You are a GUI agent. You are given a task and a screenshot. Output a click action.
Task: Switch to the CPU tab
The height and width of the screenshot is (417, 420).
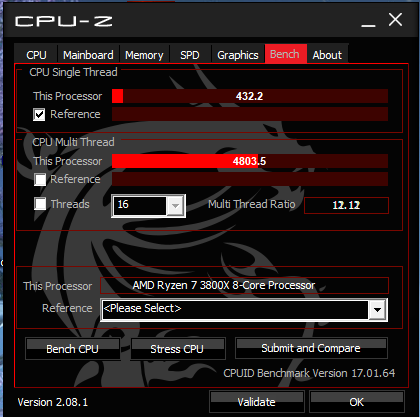(x=36, y=55)
